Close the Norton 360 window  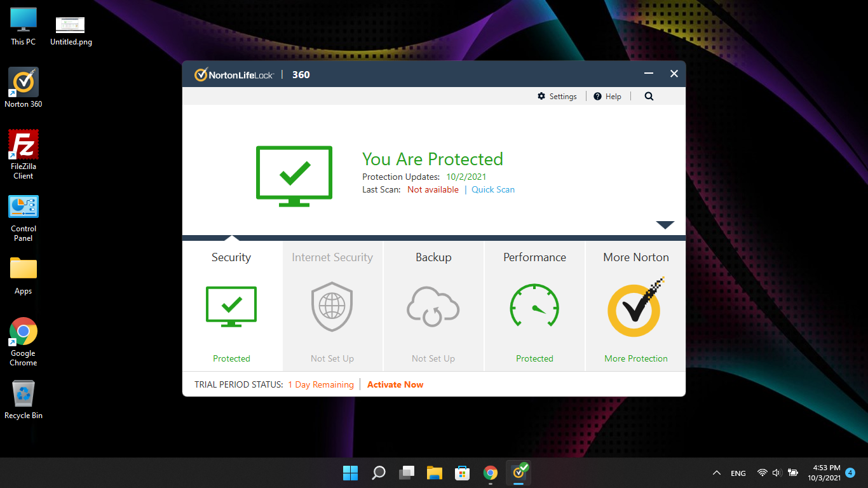674,74
